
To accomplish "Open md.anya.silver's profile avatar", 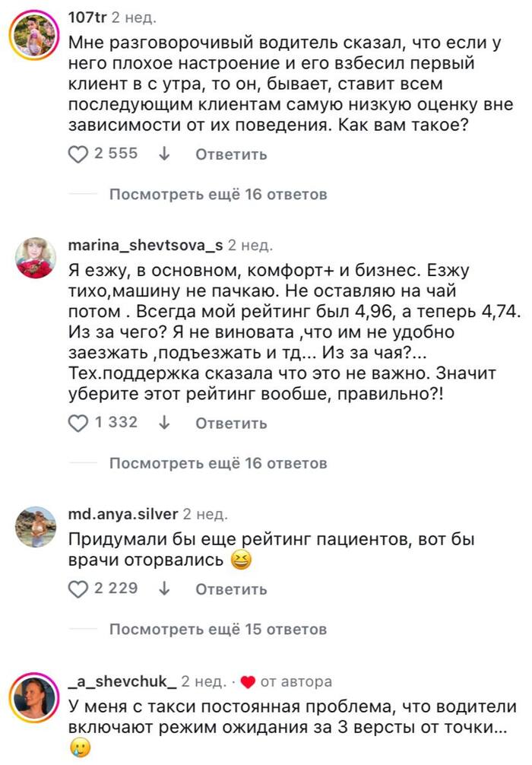I will click(35, 526).
